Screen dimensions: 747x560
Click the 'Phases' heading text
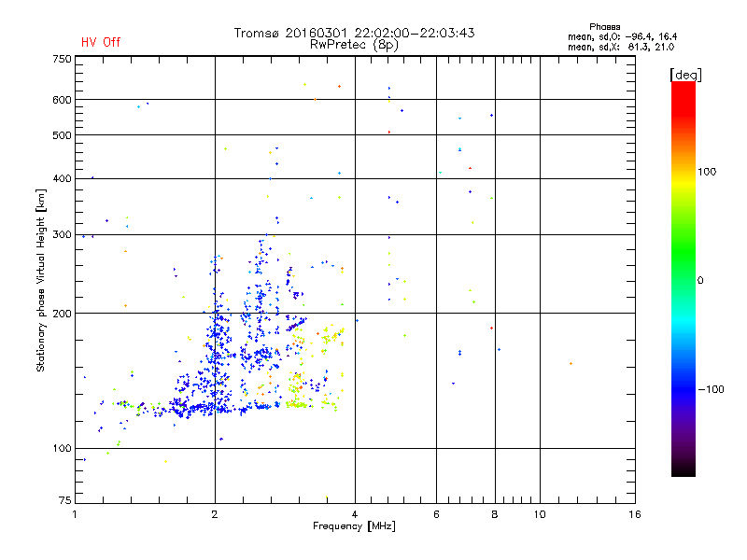pos(604,27)
